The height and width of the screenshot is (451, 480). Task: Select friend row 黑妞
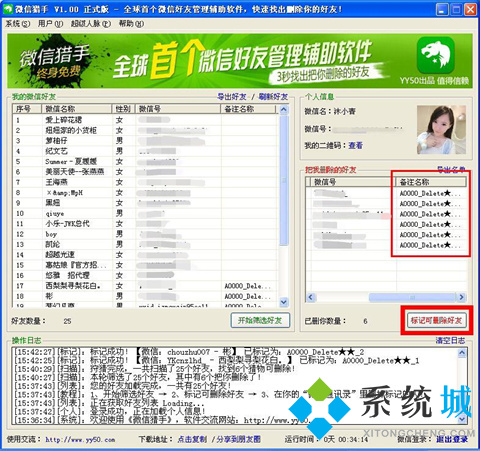click(x=145, y=203)
